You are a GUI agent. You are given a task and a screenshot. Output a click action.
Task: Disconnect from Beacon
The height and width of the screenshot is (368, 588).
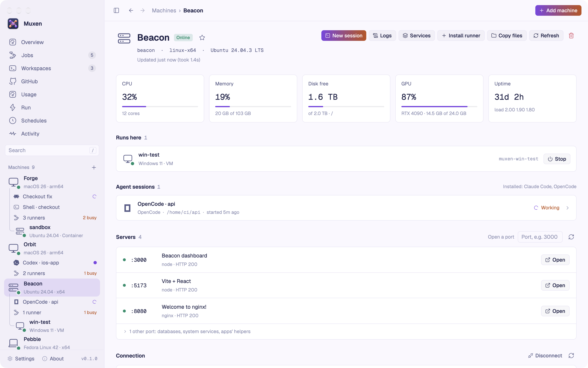(x=545, y=356)
